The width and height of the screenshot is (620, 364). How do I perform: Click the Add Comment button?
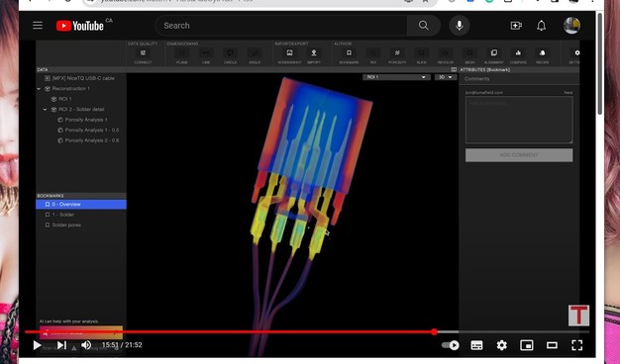(x=519, y=155)
